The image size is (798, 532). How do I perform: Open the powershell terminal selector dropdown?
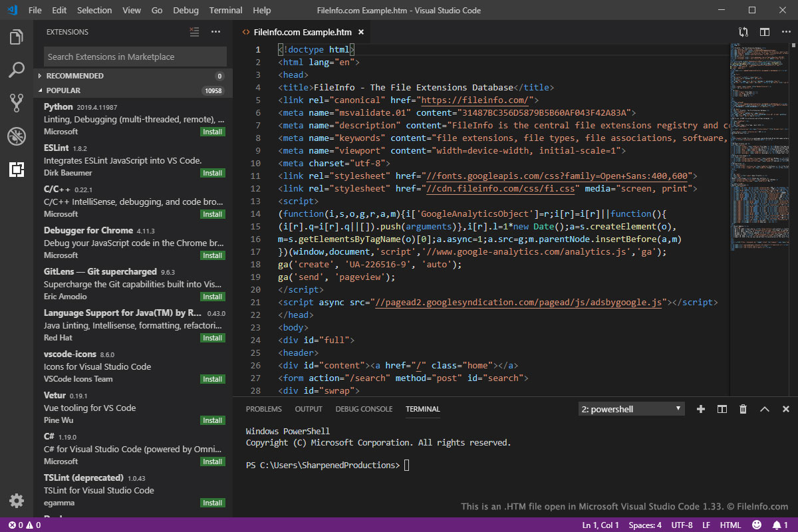631,409
